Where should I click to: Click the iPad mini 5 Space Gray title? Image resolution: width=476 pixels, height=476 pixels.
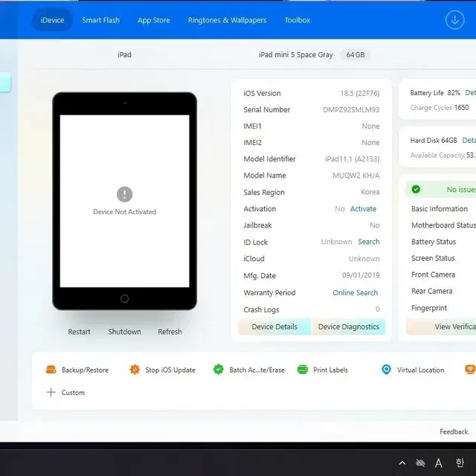296,54
